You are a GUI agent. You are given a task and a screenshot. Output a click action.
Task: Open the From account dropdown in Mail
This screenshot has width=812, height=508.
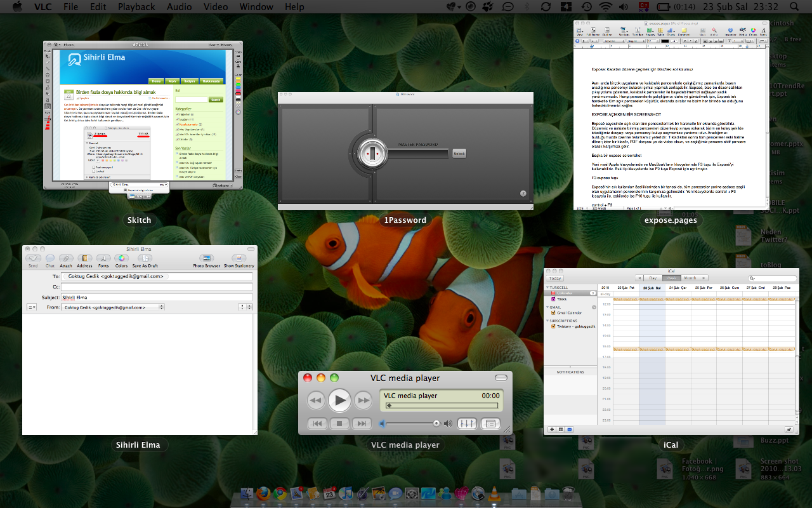click(x=113, y=307)
